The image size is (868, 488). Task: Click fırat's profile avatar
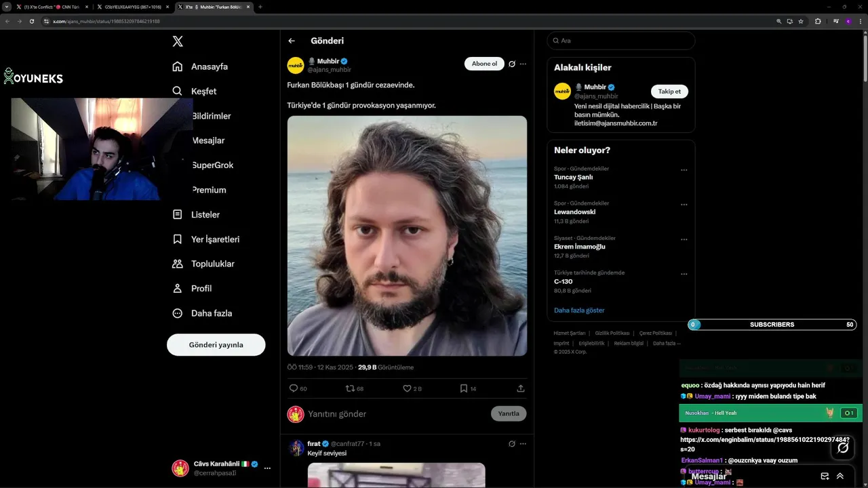click(x=296, y=448)
